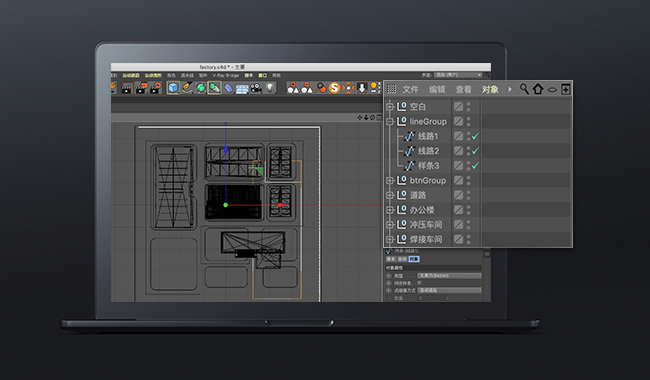The width and height of the screenshot is (650, 380).
Task: Open the Render Settings gear clapperboard icon
Action: click(155, 88)
